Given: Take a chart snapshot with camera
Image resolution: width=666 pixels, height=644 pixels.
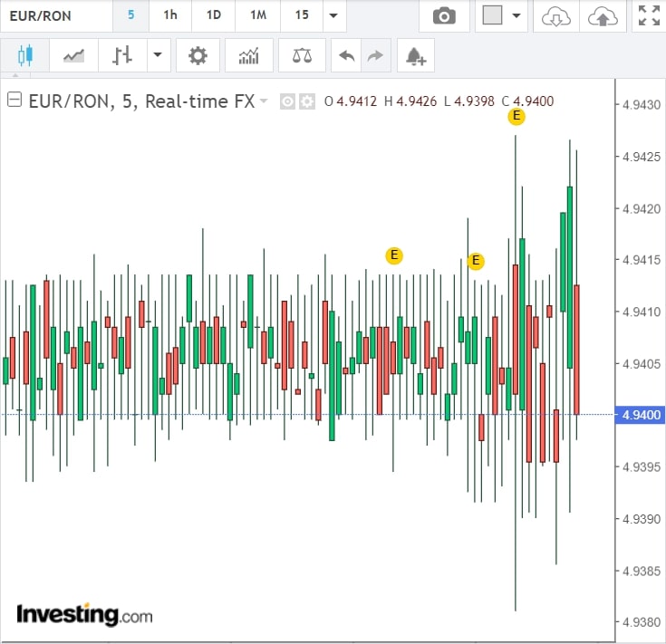Looking at the screenshot, I should [x=443, y=16].
